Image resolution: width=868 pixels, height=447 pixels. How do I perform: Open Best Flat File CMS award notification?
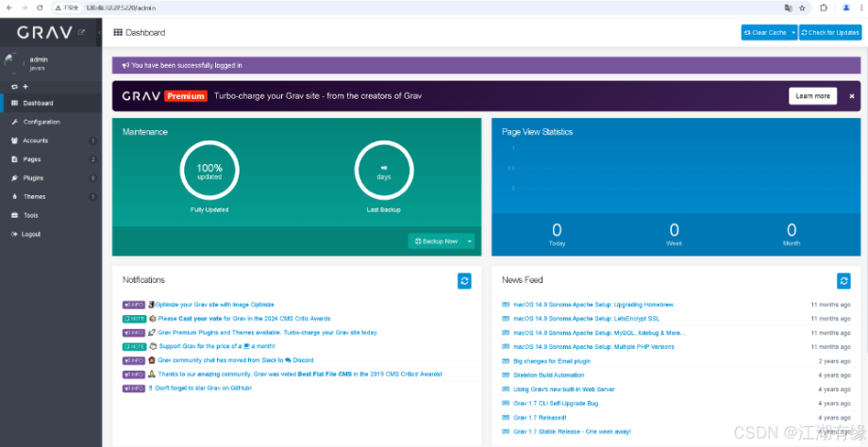300,374
